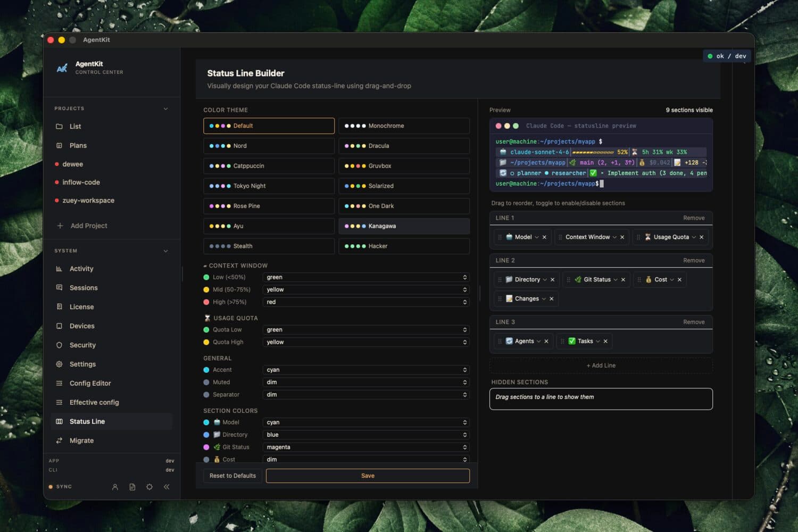Select the Tokyo Night color theme

[269, 186]
